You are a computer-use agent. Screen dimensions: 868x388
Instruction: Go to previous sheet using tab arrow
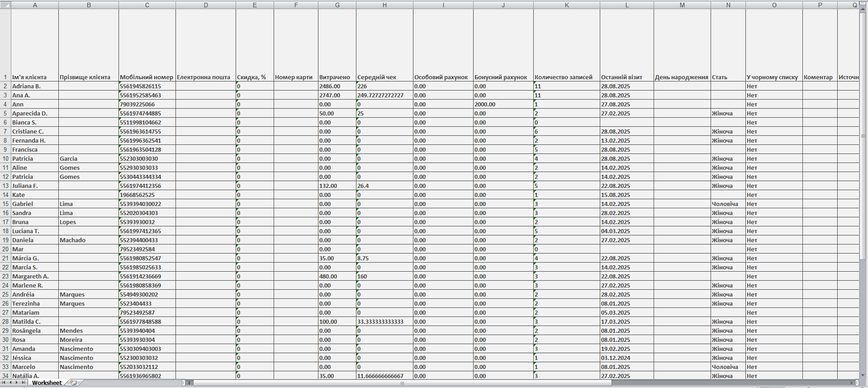[10, 383]
